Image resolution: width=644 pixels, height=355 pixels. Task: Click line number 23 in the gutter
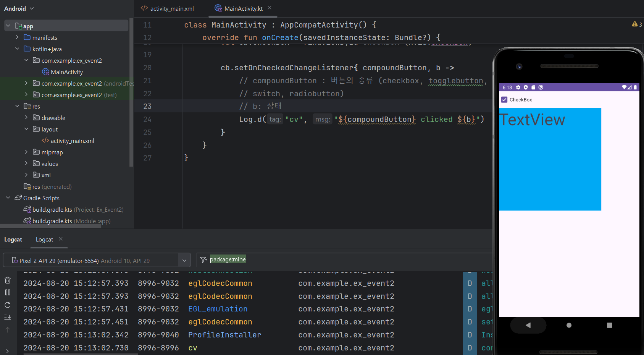[x=147, y=106]
